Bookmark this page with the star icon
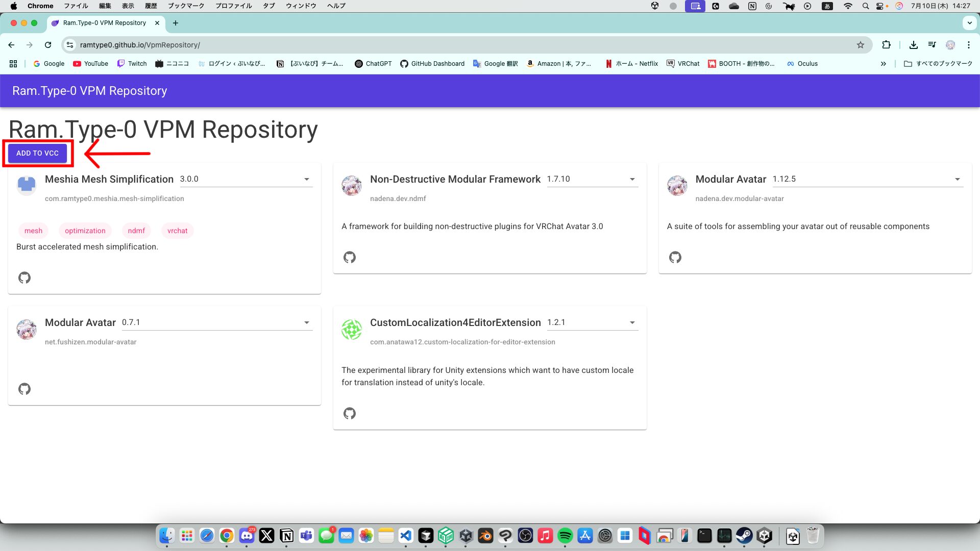This screenshot has width=980, height=551. click(x=861, y=45)
